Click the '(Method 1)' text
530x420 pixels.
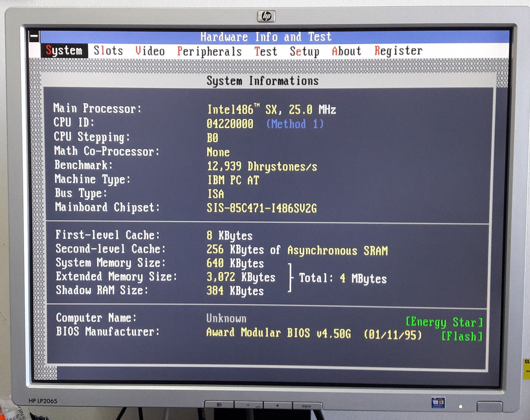click(295, 124)
